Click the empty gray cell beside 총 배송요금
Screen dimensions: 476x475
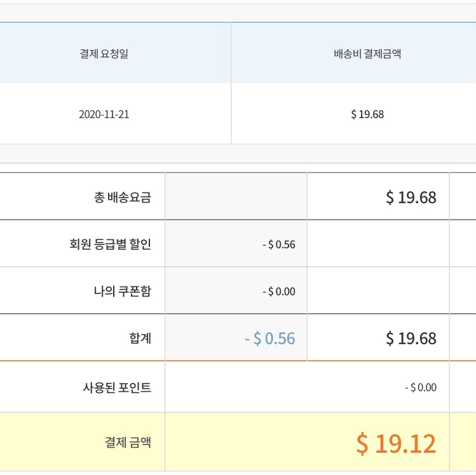point(236,197)
